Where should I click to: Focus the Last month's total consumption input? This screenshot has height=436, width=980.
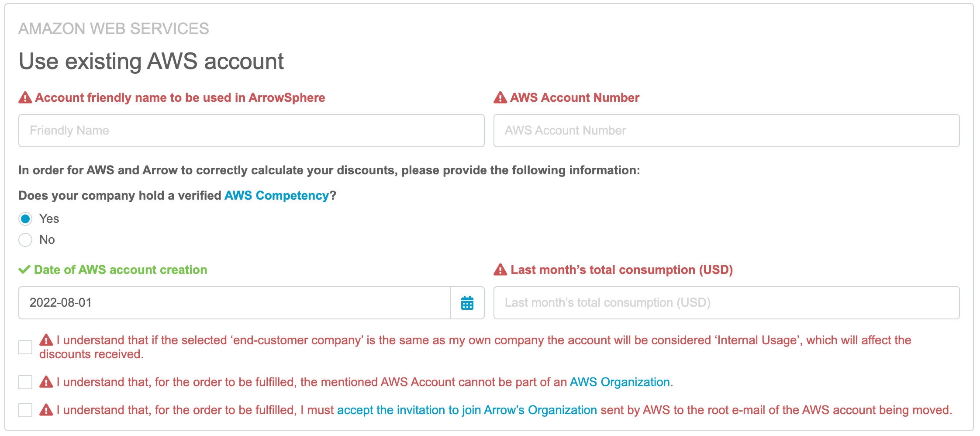click(x=726, y=303)
